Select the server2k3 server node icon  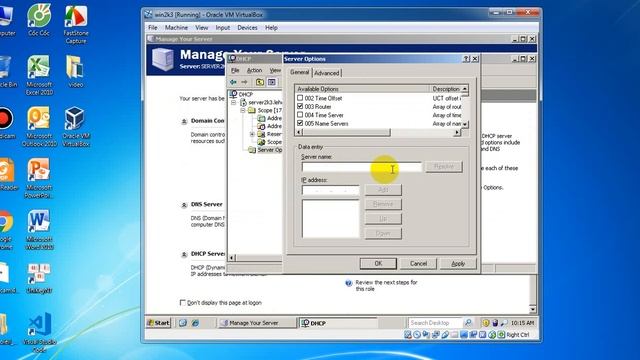tap(244, 102)
